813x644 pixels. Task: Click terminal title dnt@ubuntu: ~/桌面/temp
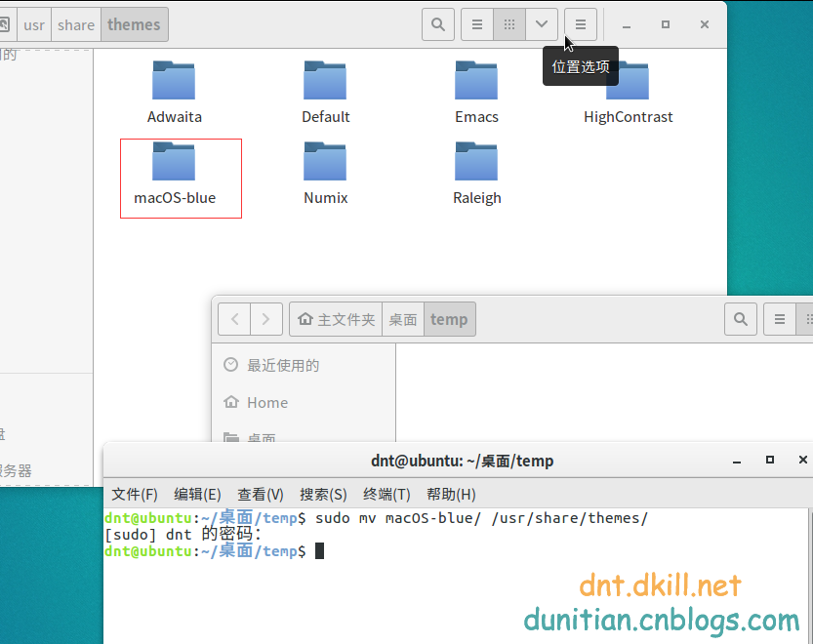pos(462,461)
